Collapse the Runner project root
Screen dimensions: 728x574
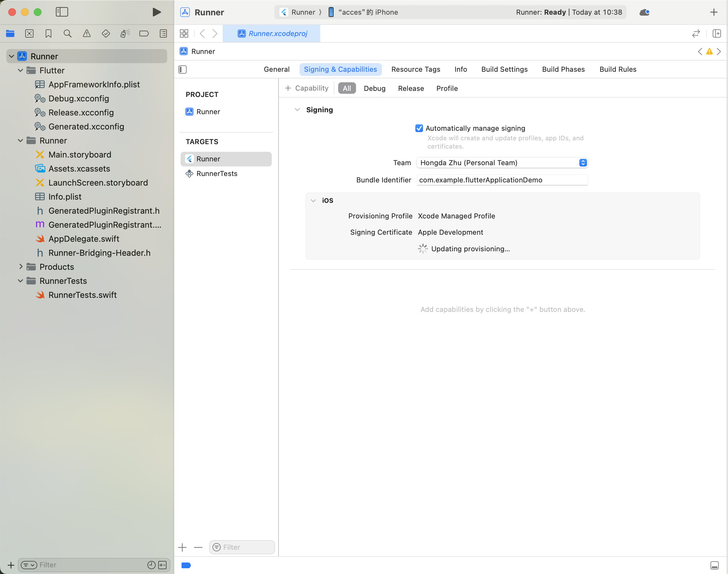coord(11,56)
